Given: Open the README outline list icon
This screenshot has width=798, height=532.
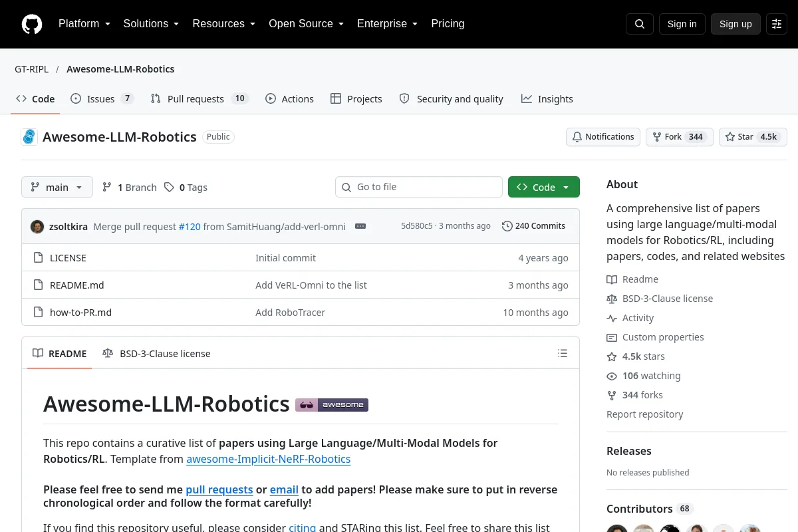Looking at the screenshot, I should [563, 353].
